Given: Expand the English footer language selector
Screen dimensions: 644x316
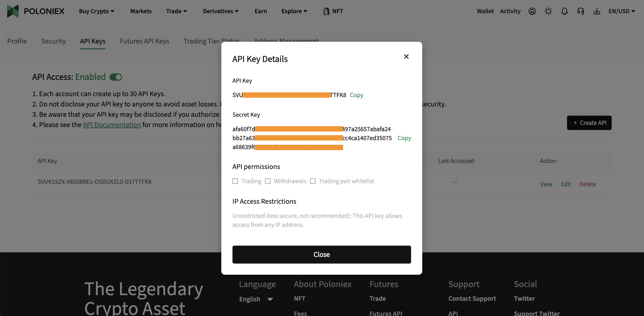Looking at the screenshot, I should (256, 299).
